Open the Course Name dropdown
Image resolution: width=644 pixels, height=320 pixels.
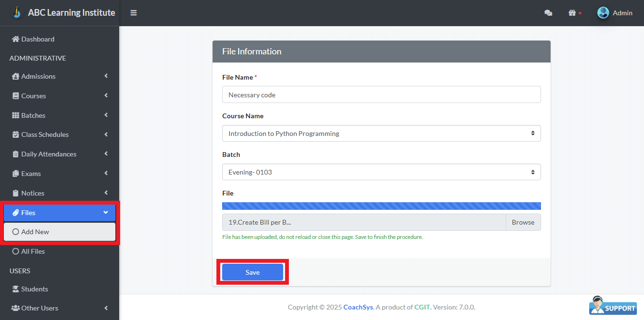(x=381, y=134)
